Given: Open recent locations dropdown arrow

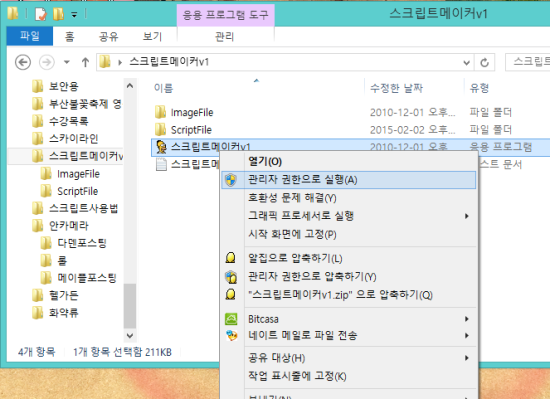Looking at the screenshot, I should (67, 63).
